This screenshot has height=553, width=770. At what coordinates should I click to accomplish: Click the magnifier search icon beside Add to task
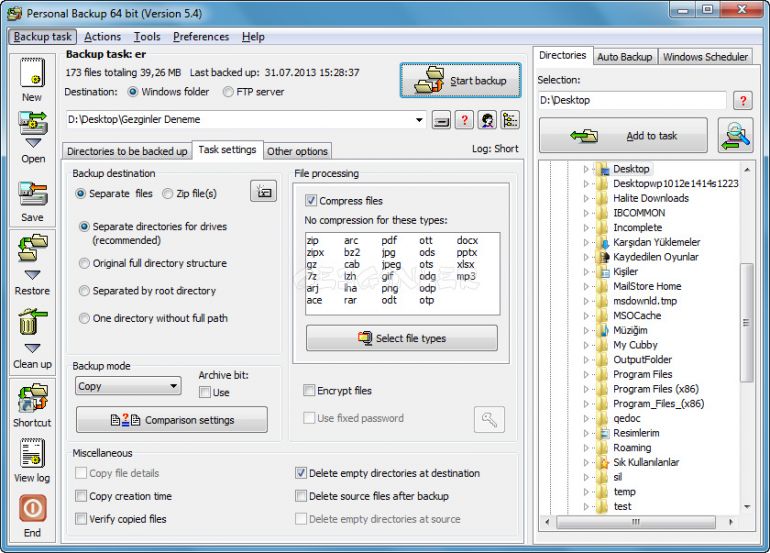(735, 135)
